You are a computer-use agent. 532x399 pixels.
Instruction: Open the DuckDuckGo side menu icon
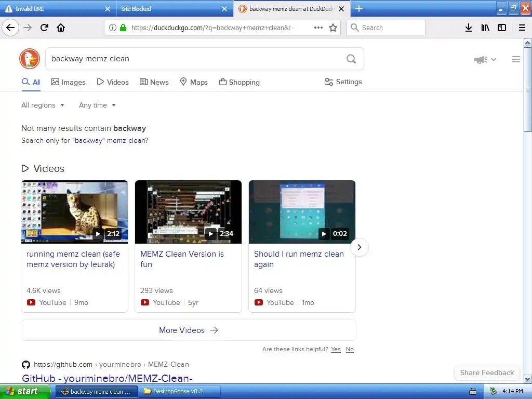tap(516, 59)
